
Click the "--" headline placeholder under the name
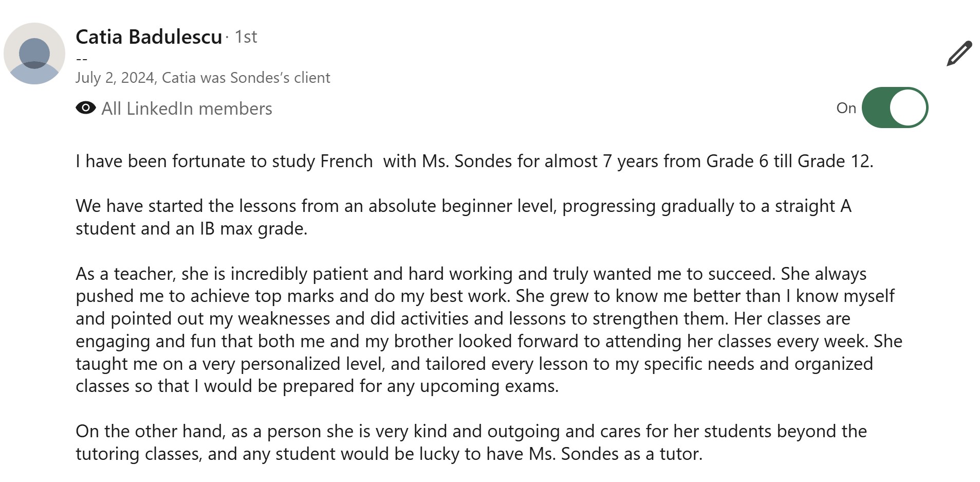click(x=81, y=60)
